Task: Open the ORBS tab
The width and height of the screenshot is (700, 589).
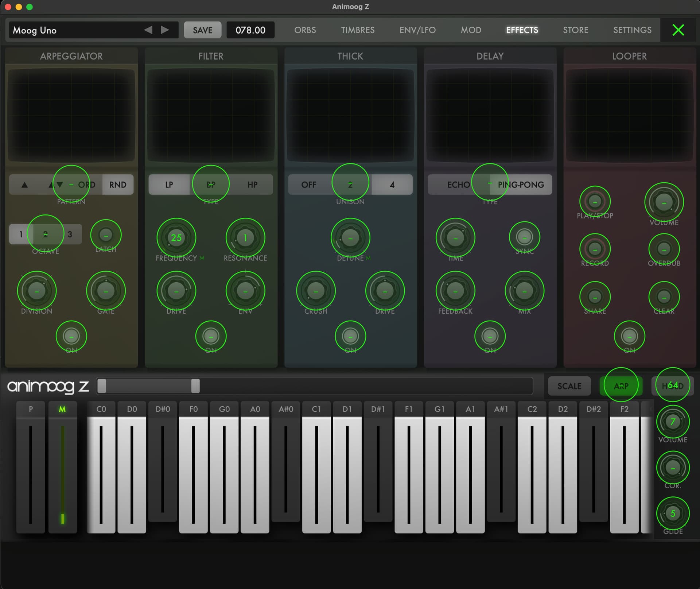Action: point(305,30)
